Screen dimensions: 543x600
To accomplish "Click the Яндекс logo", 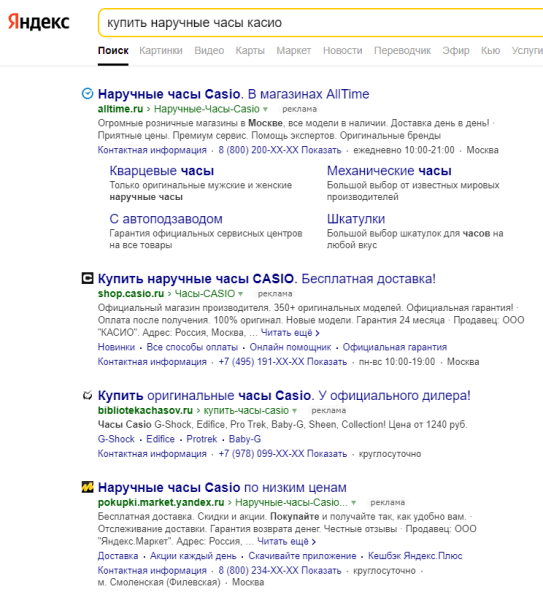I will 39,22.
